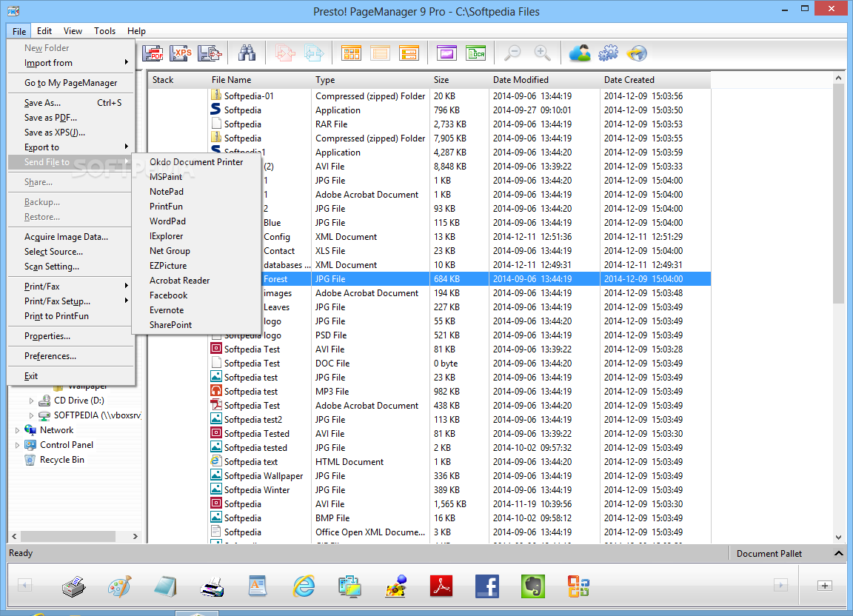Click the folder tree horizontal scrollbar

click(x=67, y=537)
